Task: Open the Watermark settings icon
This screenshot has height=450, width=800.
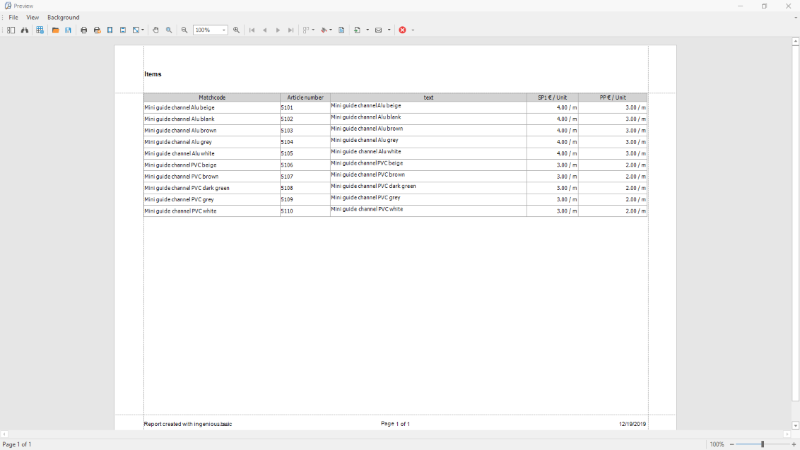Action: (341, 30)
